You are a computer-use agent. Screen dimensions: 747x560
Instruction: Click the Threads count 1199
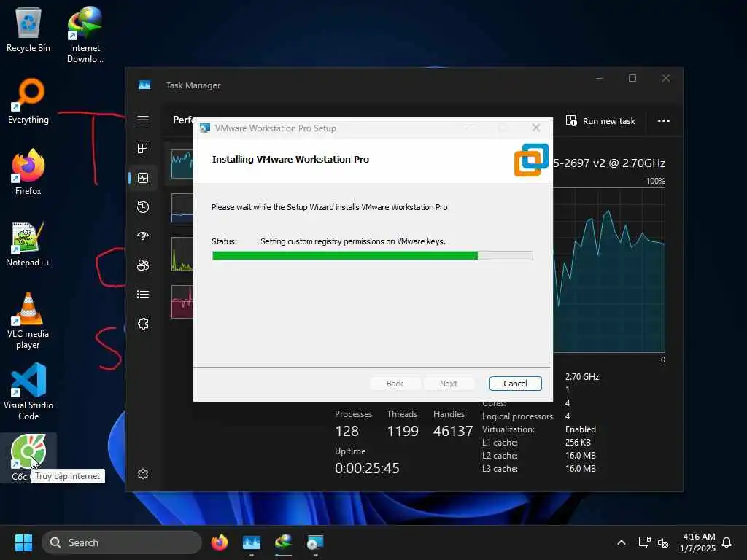(403, 432)
